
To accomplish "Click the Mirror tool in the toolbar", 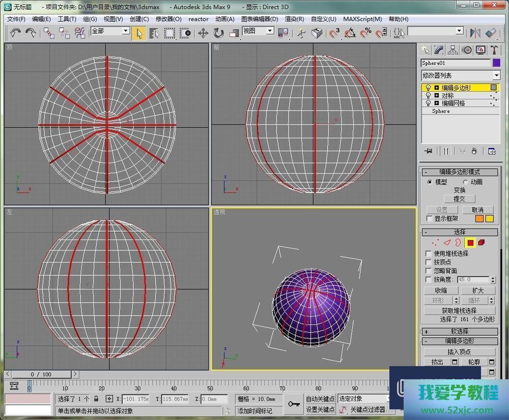I will pos(475,33).
